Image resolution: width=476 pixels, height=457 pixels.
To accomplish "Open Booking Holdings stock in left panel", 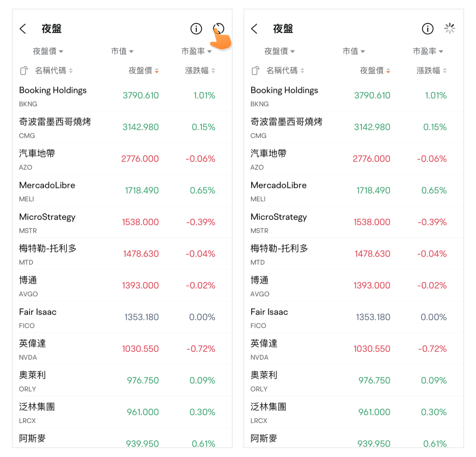I will 53,96.
